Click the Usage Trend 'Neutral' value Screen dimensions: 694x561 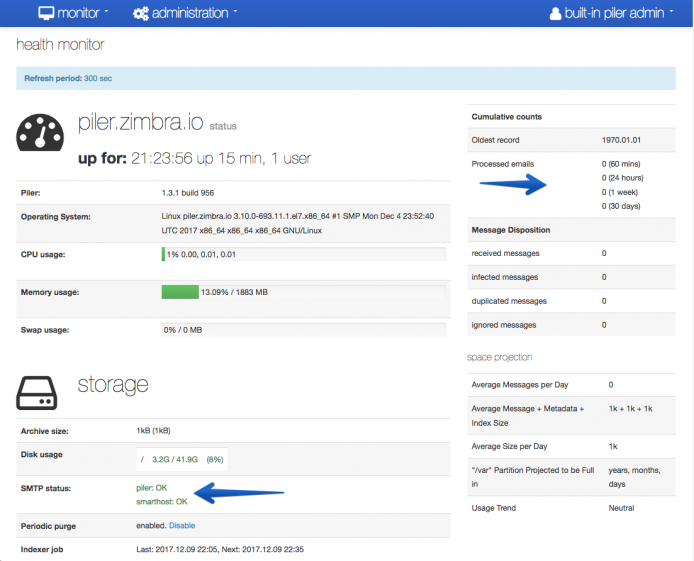coord(621,508)
